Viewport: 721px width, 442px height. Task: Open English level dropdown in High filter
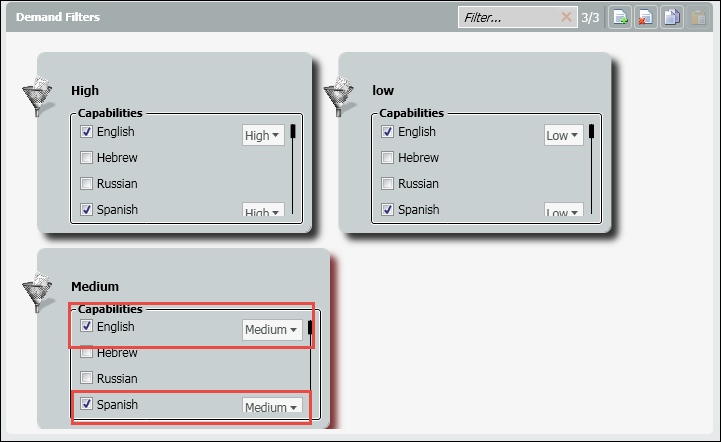coord(263,135)
